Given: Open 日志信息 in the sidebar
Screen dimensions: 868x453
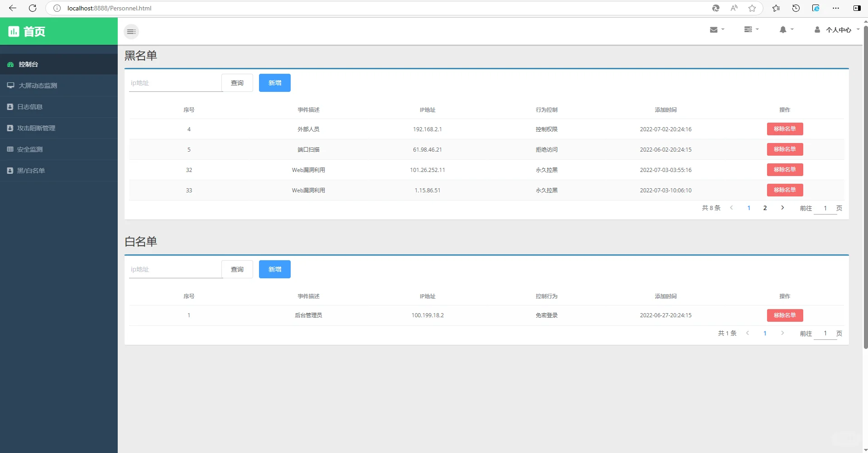Looking at the screenshot, I should pos(59,107).
